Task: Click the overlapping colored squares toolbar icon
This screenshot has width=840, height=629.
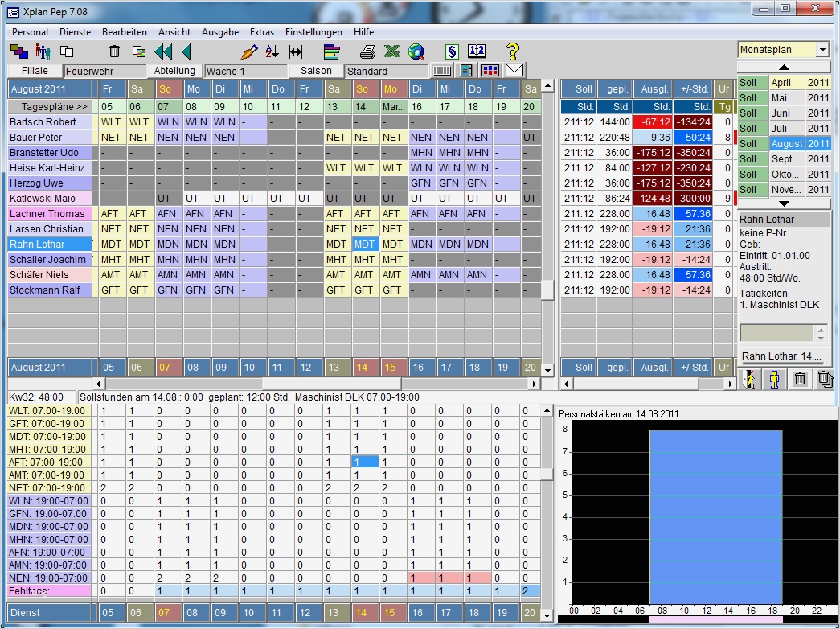Action: point(19,51)
